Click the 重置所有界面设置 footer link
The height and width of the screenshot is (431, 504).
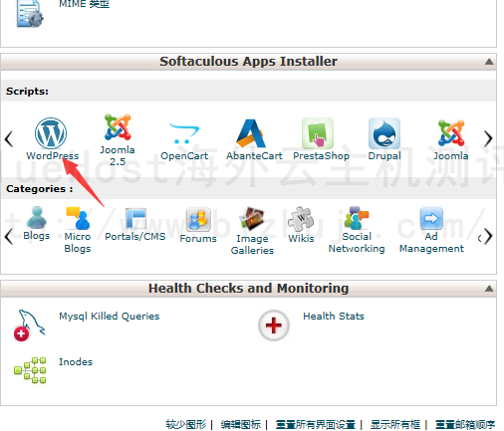pos(316,424)
